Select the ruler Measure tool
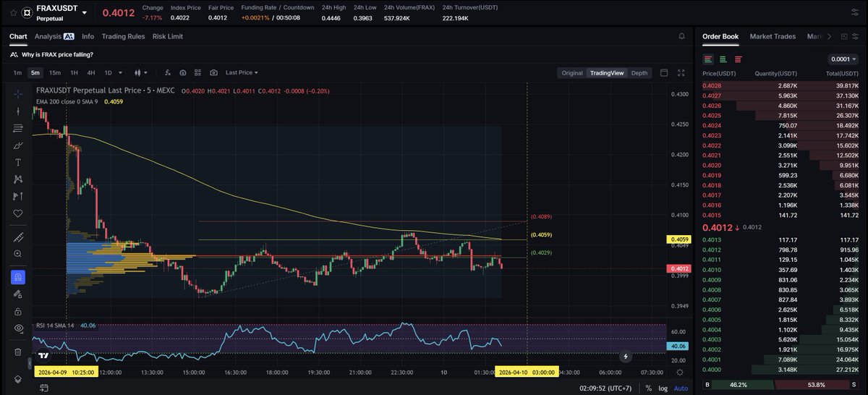The height and width of the screenshot is (395, 868). click(18, 237)
